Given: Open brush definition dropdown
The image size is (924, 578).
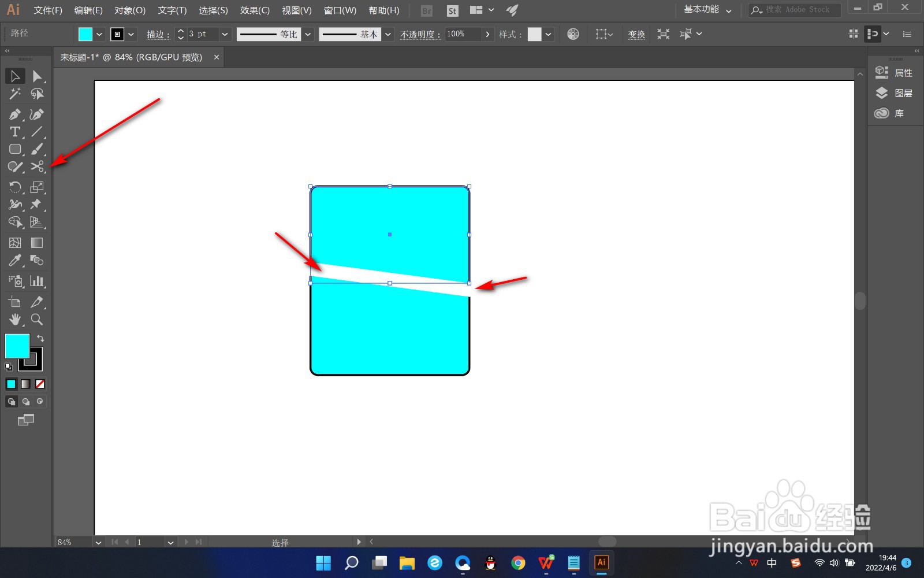Looking at the screenshot, I should 388,34.
